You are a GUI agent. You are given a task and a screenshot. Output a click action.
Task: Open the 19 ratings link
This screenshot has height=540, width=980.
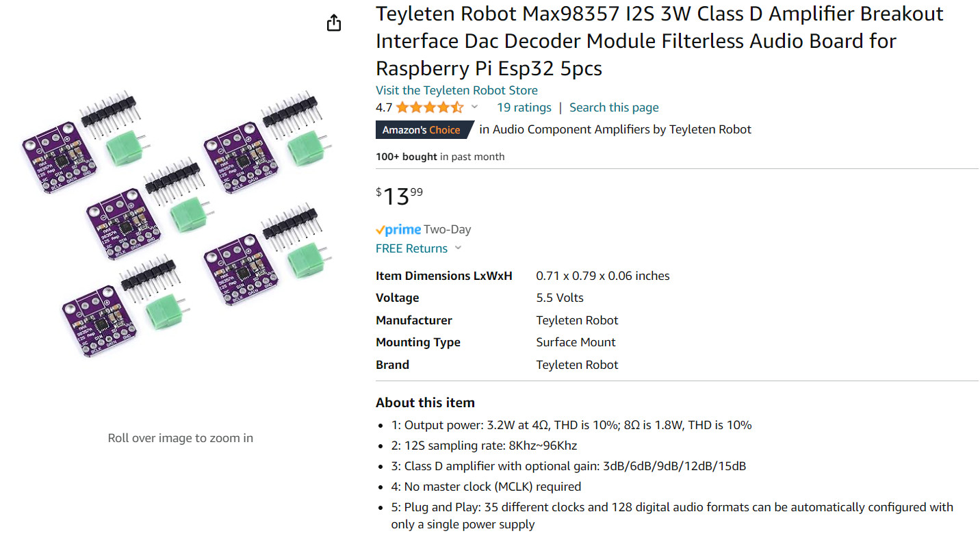[524, 107]
